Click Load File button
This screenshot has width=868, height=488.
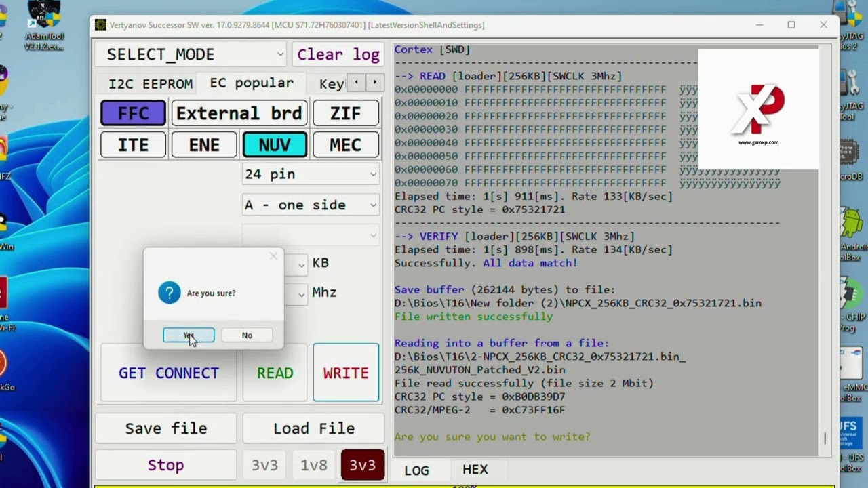(314, 428)
